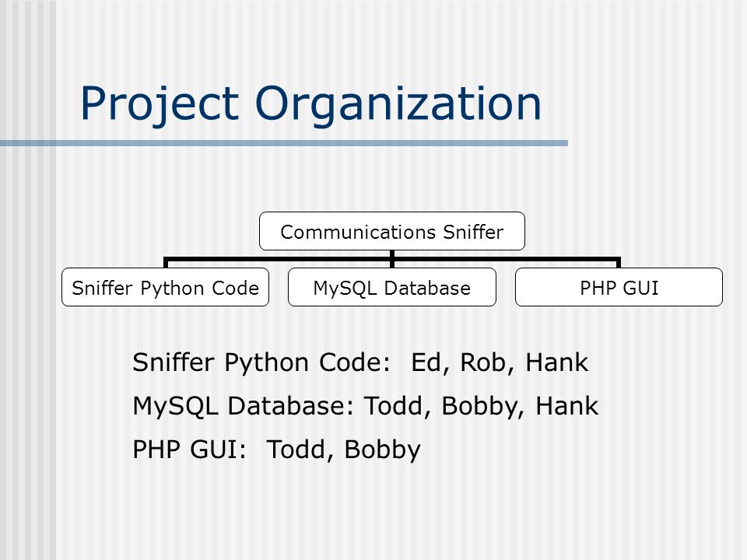Viewport: 747px width, 560px height.
Task: Select the MySQL Database chart box
Action: pos(392,287)
